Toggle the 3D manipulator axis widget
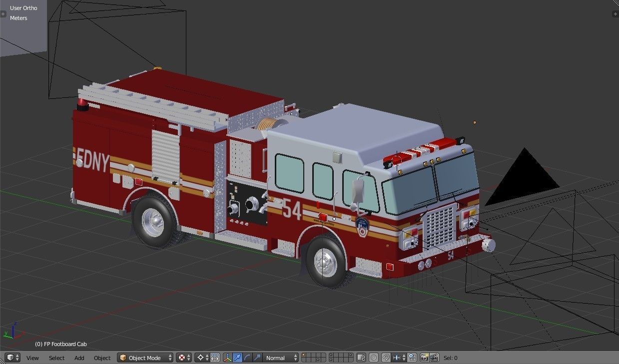Image resolution: width=619 pixels, height=364 pixels. pos(228,358)
